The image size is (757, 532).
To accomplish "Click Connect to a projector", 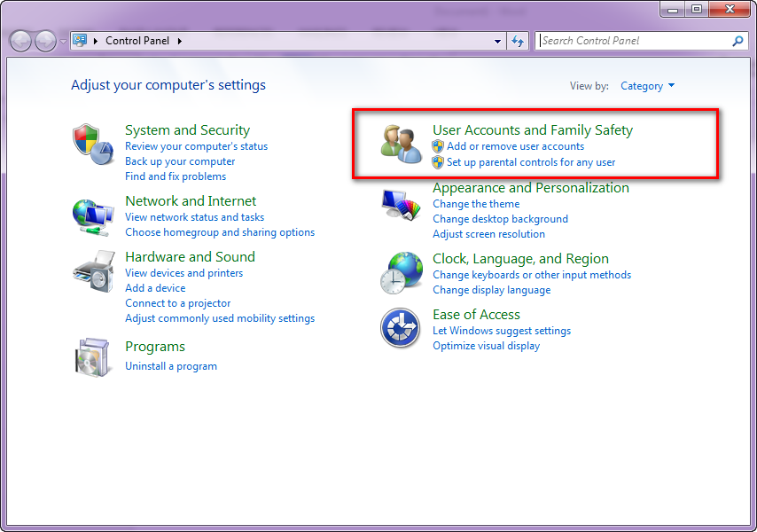I will point(177,303).
